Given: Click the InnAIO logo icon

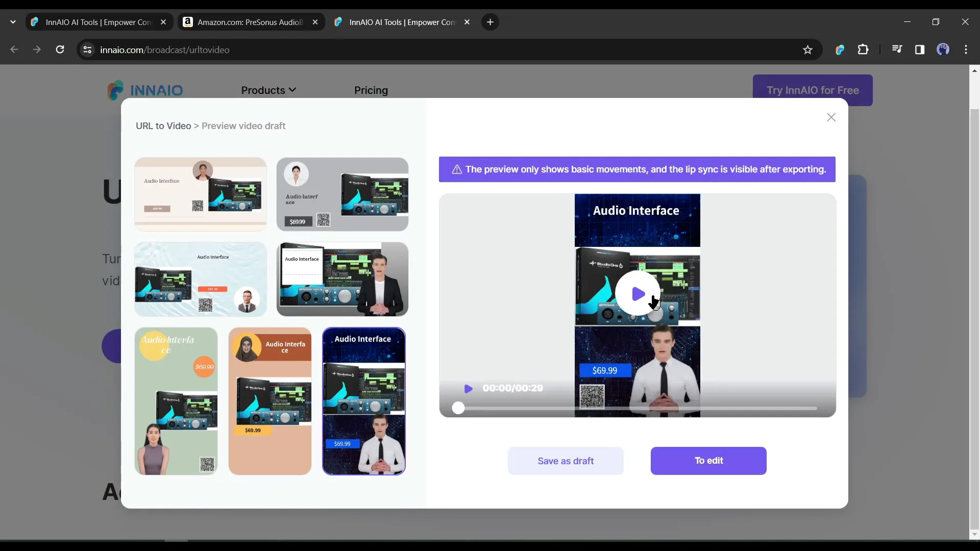Looking at the screenshot, I should [x=114, y=89].
